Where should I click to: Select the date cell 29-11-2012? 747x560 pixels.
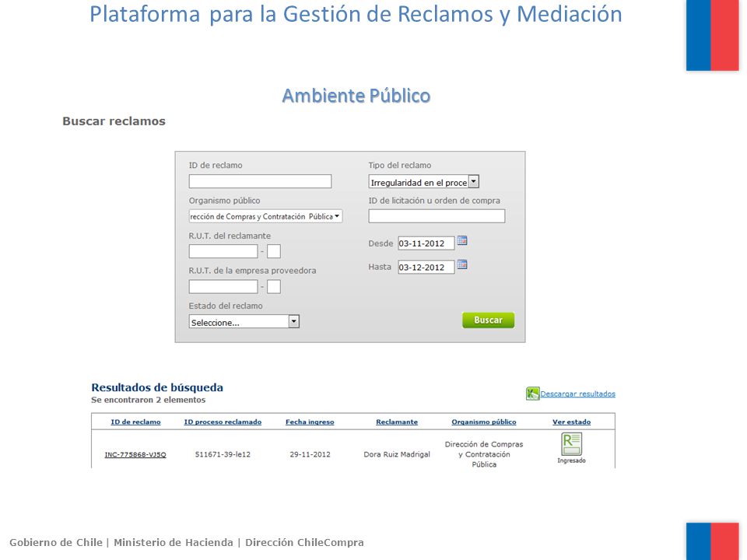[310, 454]
